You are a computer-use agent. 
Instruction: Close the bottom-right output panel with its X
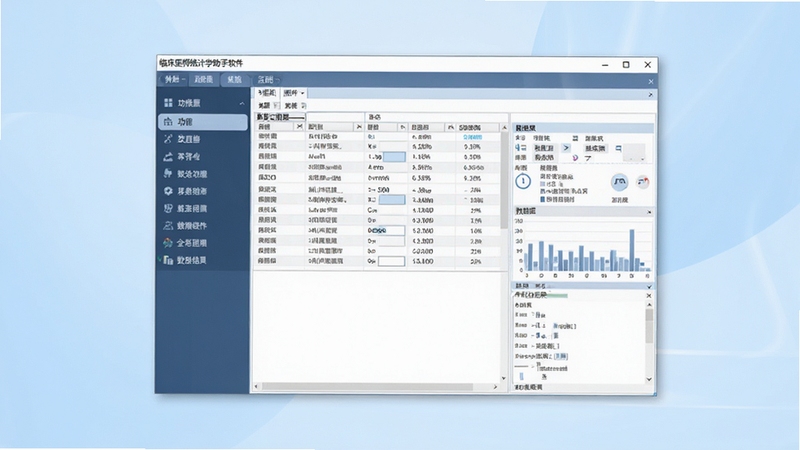[649, 295]
